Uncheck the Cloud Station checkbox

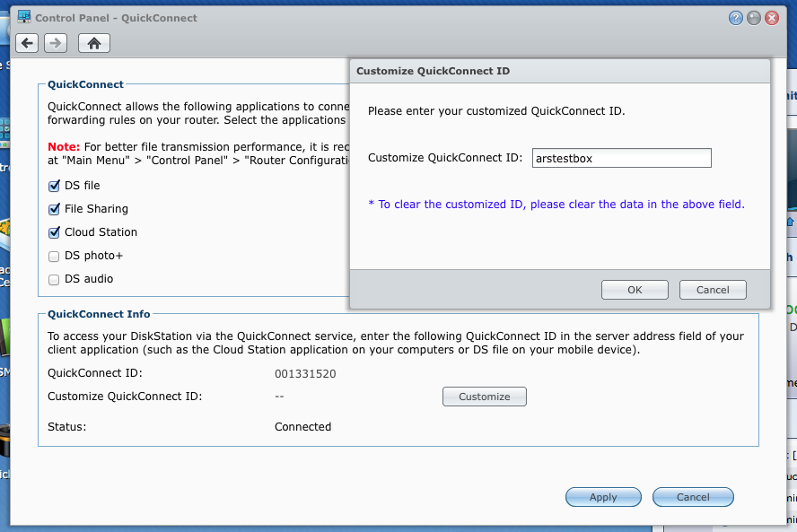pos(54,232)
